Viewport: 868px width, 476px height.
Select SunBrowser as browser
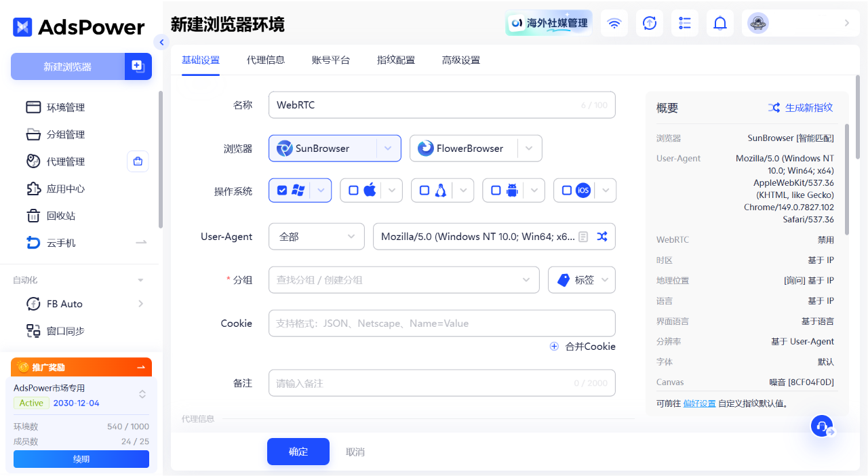pos(323,148)
